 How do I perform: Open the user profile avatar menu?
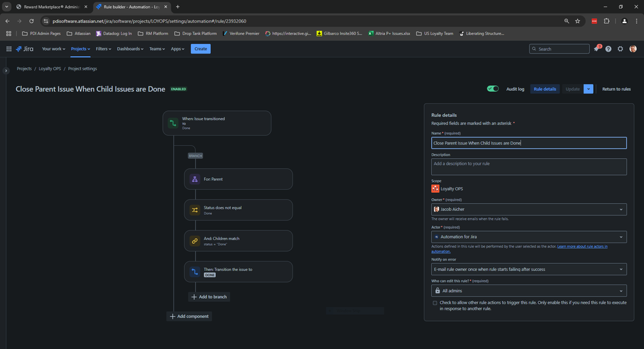[633, 49]
